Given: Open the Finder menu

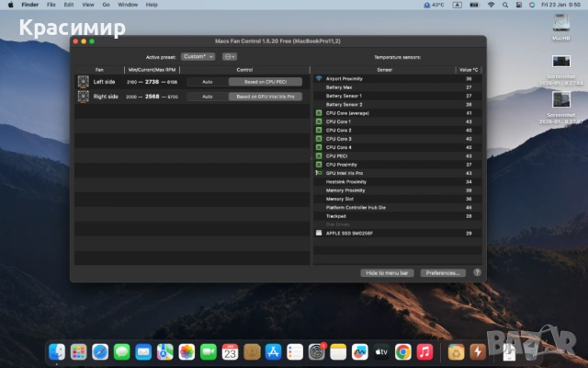Looking at the screenshot, I should pos(30,5).
